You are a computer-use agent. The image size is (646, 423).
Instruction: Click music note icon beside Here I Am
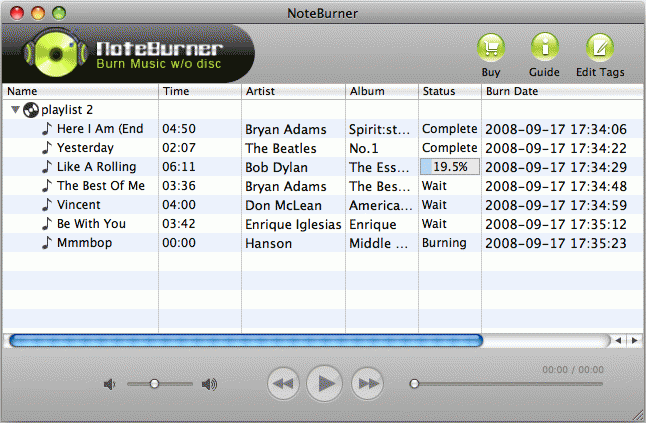(47, 129)
